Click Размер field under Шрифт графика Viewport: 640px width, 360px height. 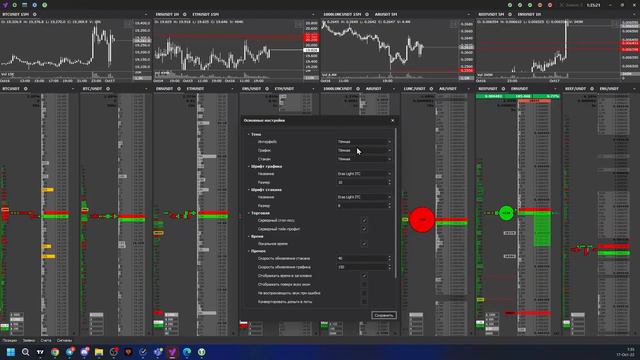coord(364,182)
